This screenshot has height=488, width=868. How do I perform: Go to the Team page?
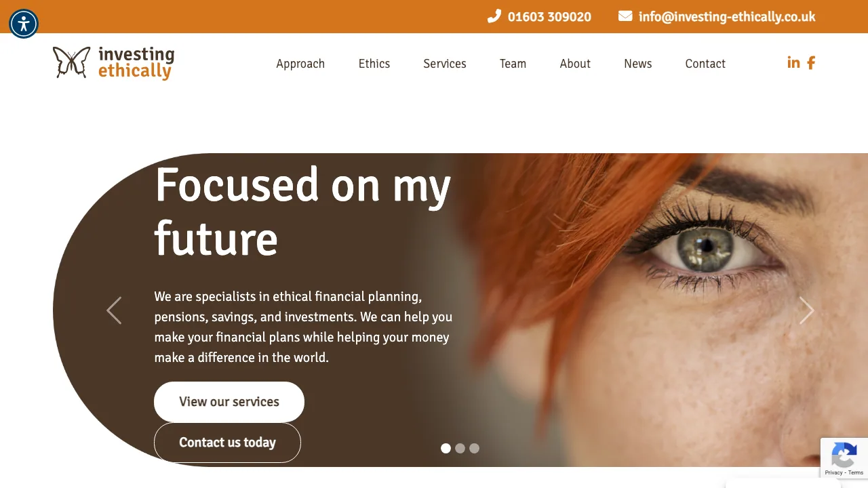[x=513, y=64]
